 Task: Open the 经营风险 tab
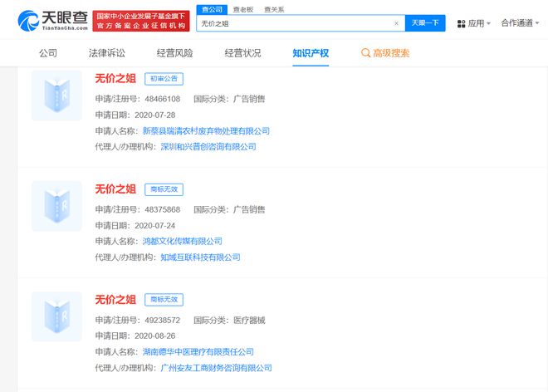click(174, 53)
